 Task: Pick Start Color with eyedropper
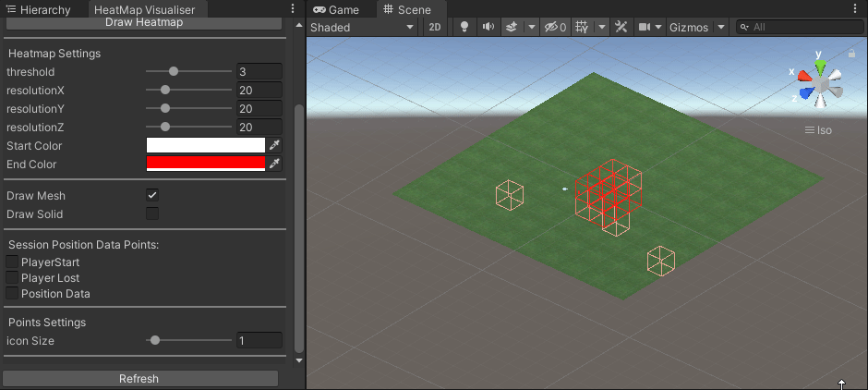tap(274, 146)
